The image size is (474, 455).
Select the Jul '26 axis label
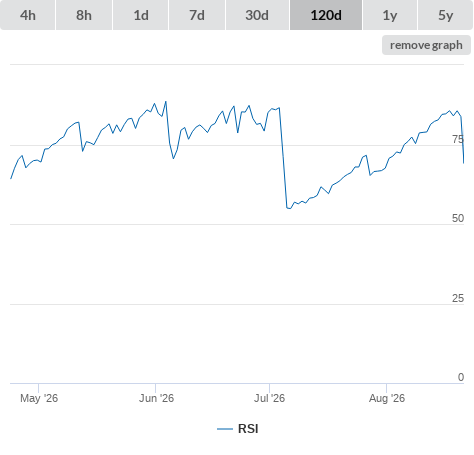[x=269, y=398]
